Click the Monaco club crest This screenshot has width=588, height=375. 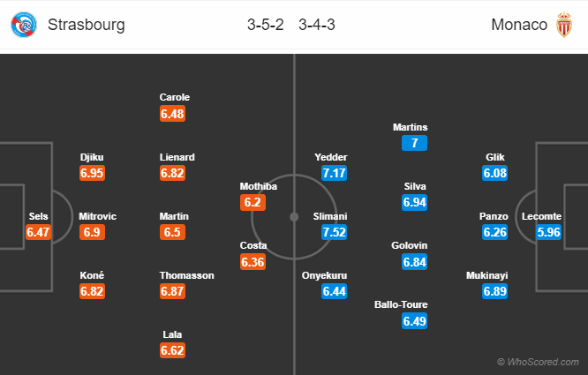click(x=565, y=25)
